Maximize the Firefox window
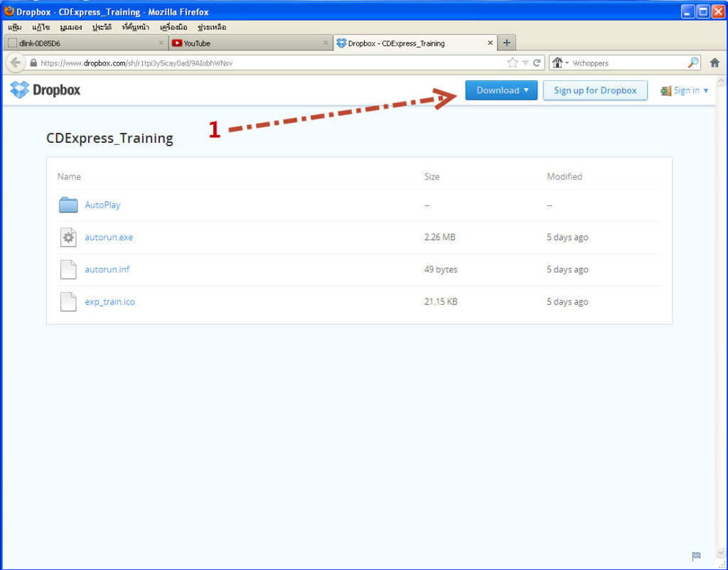 click(703, 11)
